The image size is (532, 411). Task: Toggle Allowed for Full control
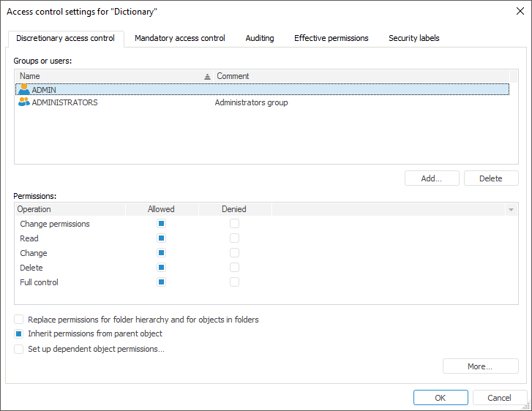161,282
